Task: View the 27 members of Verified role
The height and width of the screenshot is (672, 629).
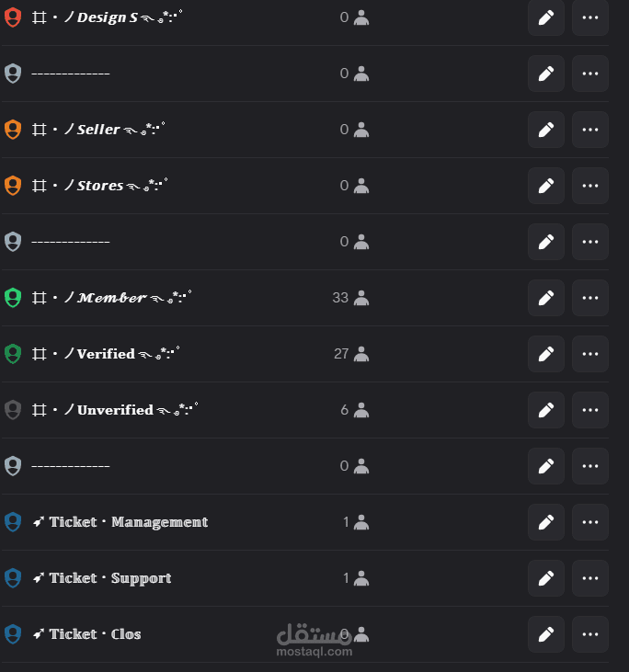Action: (x=351, y=354)
